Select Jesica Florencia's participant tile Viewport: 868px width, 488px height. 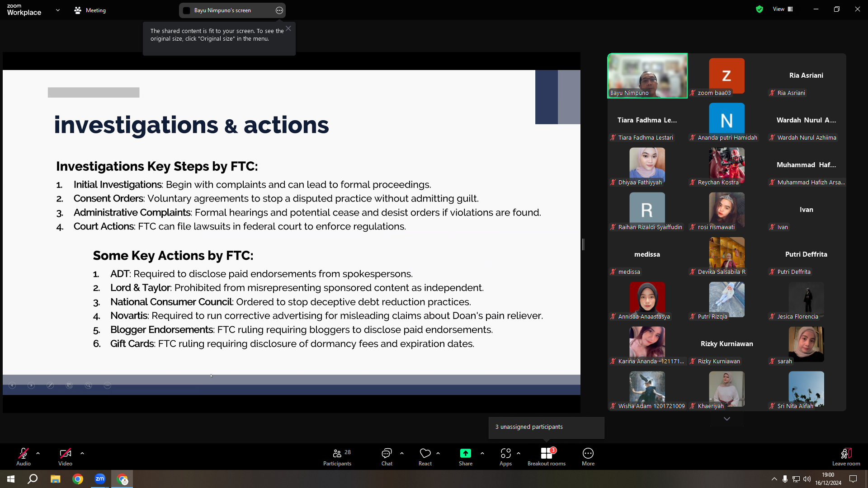tap(807, 299)
